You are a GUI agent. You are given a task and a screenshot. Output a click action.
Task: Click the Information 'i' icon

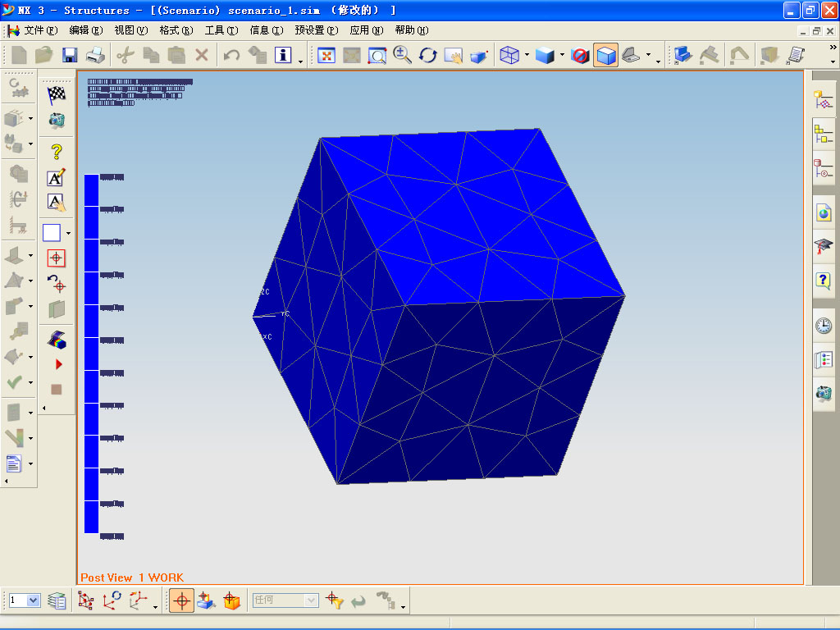pos(283,55)
